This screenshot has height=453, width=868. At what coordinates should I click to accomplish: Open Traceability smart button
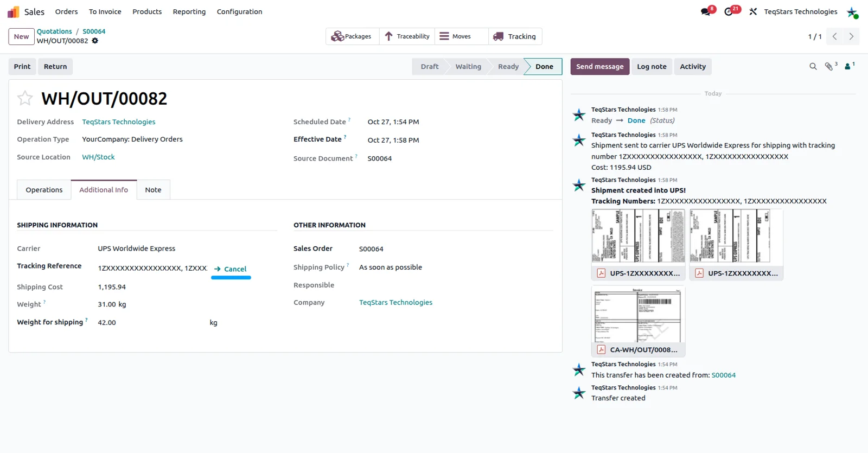pyautogui.click(x=407, y=36)
